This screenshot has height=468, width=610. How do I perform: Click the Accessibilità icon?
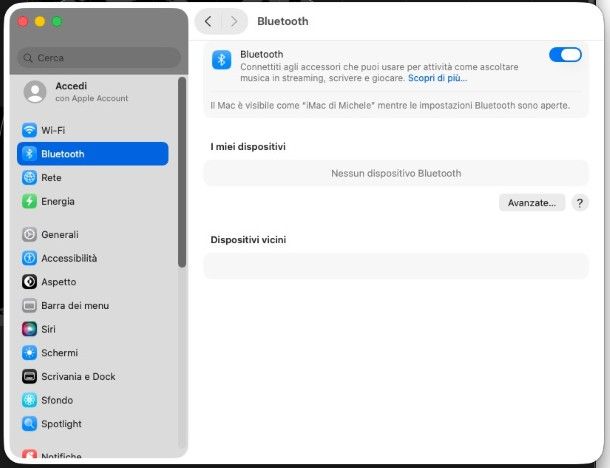[29, 258]
